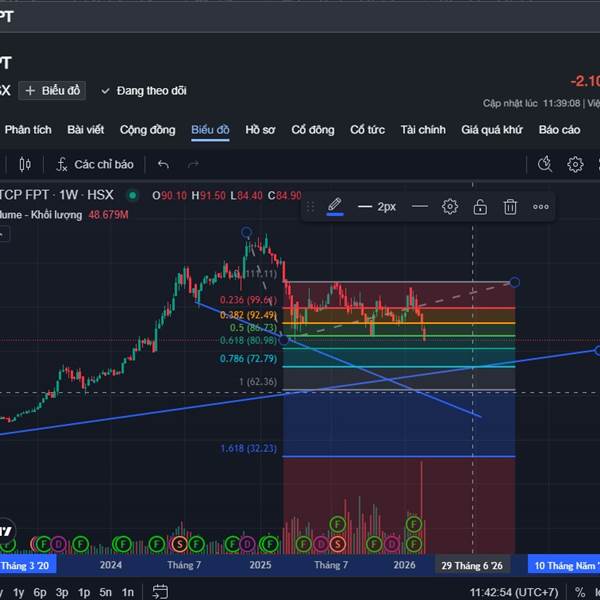Open the Cổ tức tab

pos(367,130)
